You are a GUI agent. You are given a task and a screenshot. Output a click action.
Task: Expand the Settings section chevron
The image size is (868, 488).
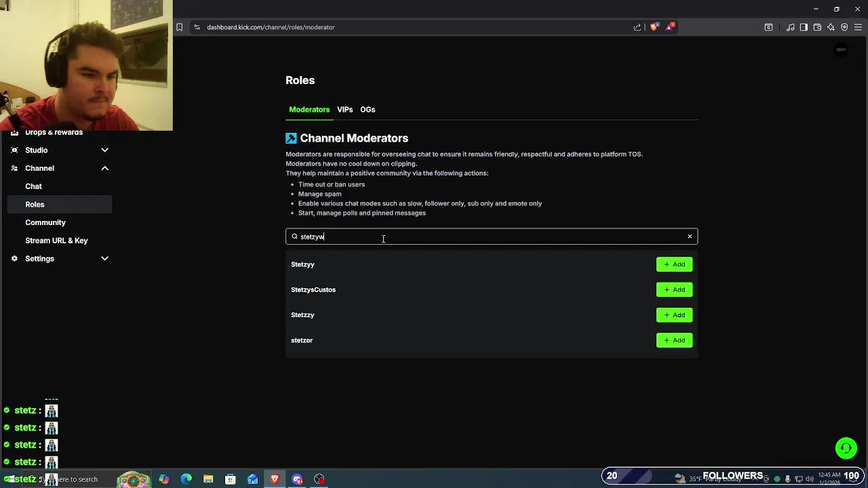coord(104,258)
